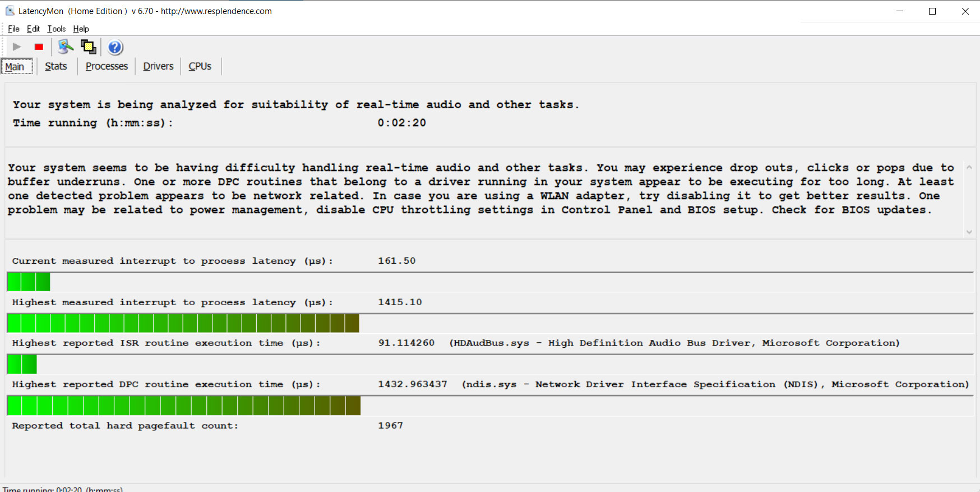This screenshot has height=492, width=980.
Task: Select the highest latency value 1415.10
Action: 400,302
